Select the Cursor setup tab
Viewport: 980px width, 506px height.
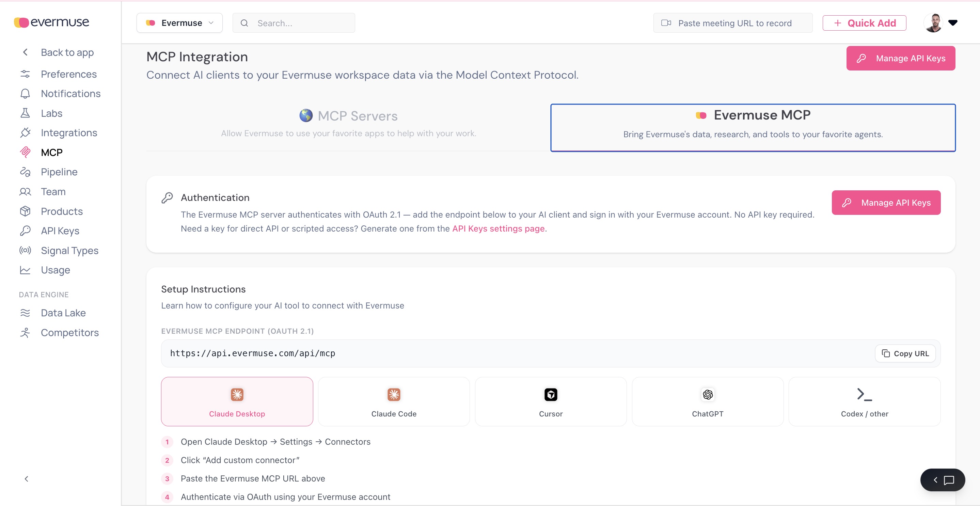coord(551,401)
